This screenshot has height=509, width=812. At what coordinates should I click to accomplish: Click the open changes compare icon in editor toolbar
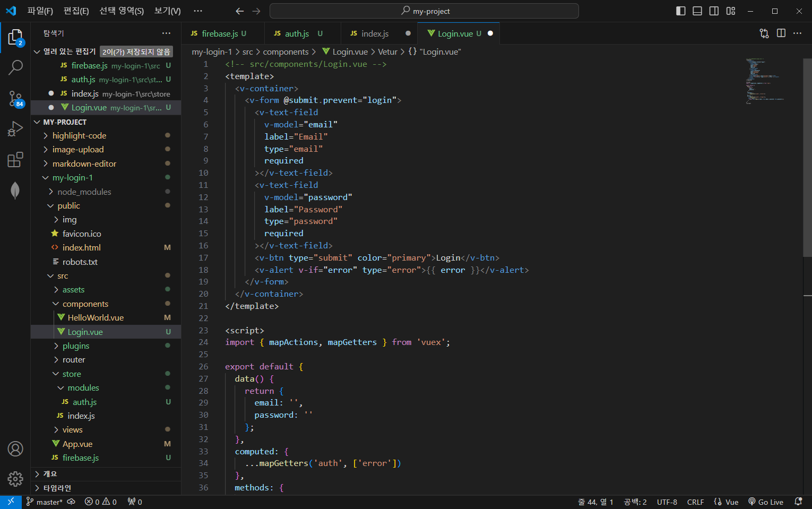[764, 33]
